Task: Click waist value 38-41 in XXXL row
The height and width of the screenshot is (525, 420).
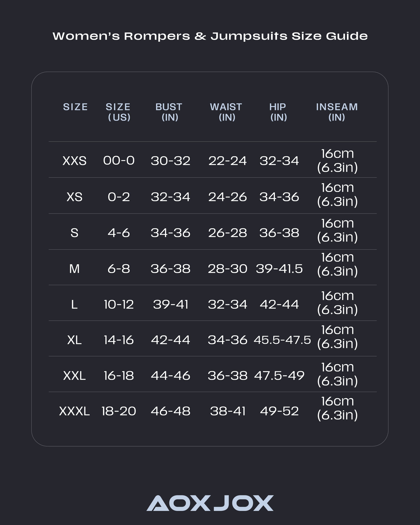Action: point(227,411)
